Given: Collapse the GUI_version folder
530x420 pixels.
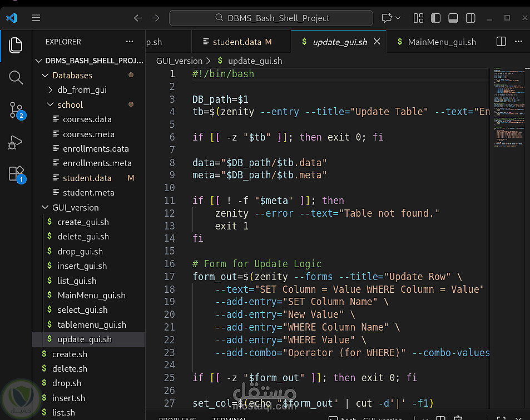Looking at the screenshot, I should tap(75, 207).
